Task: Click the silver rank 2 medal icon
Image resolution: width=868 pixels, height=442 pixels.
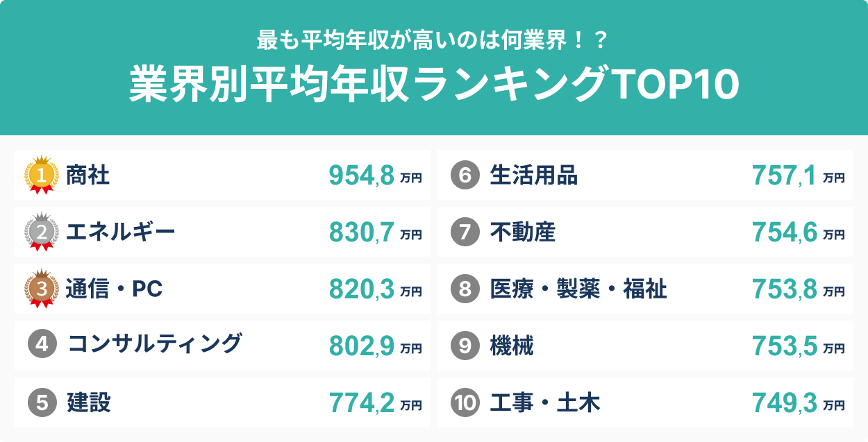Action: pyautogui.click(x=42, y=231)
